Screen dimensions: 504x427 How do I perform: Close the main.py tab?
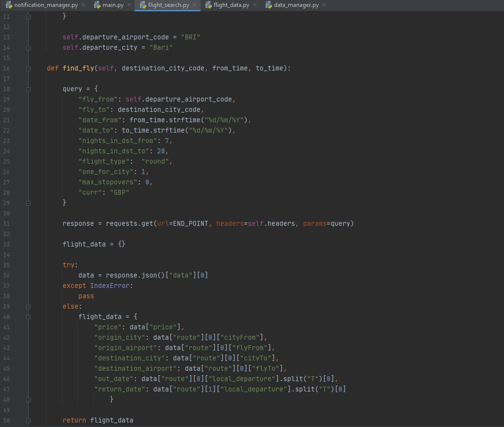tap(129, 5)
